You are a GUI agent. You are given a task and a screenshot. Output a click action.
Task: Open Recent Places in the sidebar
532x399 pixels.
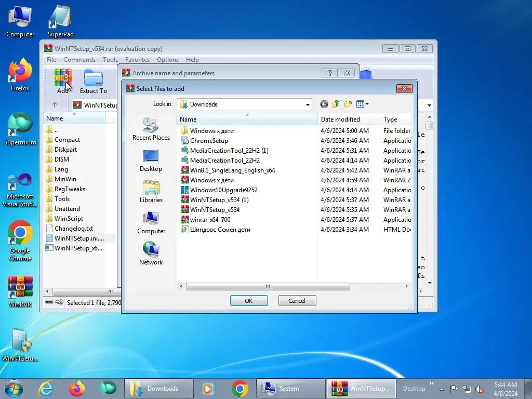pyautogui.click(x=151, y=129)
